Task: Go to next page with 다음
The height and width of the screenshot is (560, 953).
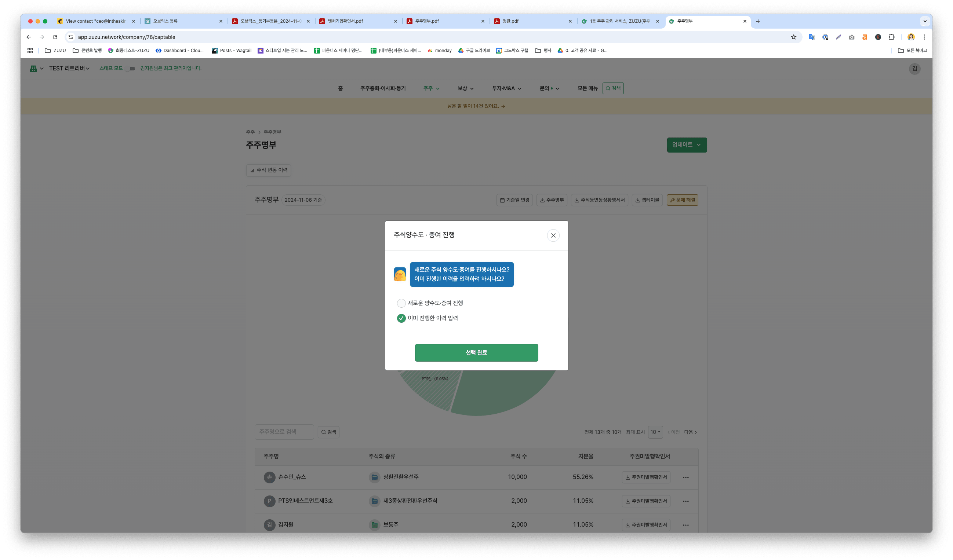Action: (x=689, y=432)
